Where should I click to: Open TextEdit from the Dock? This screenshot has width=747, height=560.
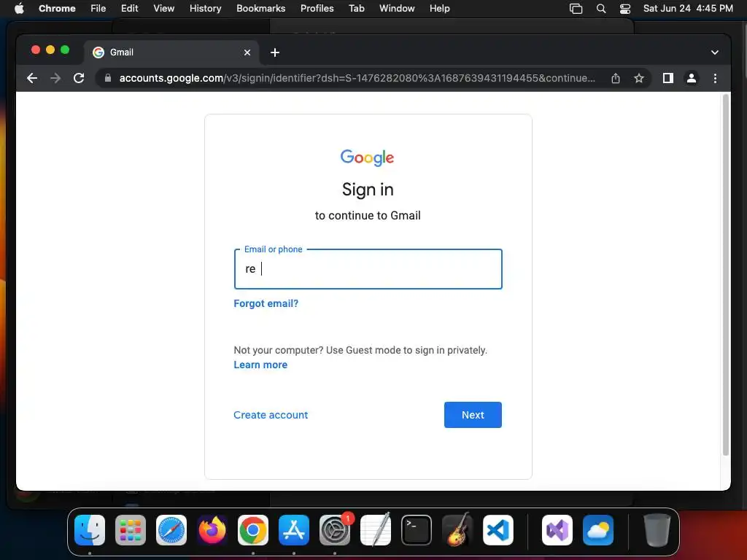point(376,530)
